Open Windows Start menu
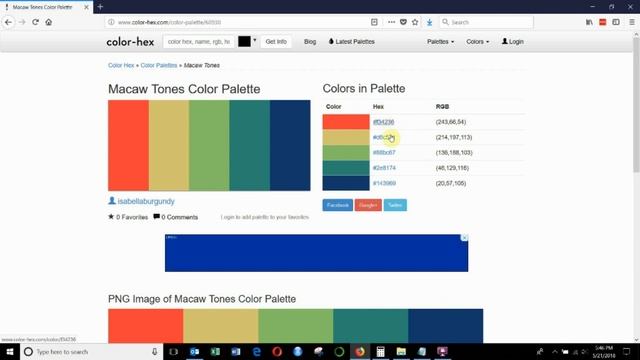The width and height of the screenshot is (640, 360). click(x=10, y=351)
